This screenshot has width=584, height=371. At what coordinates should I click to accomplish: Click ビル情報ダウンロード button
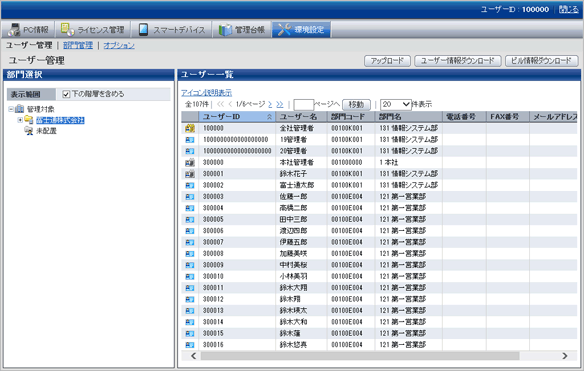[542, 61]
